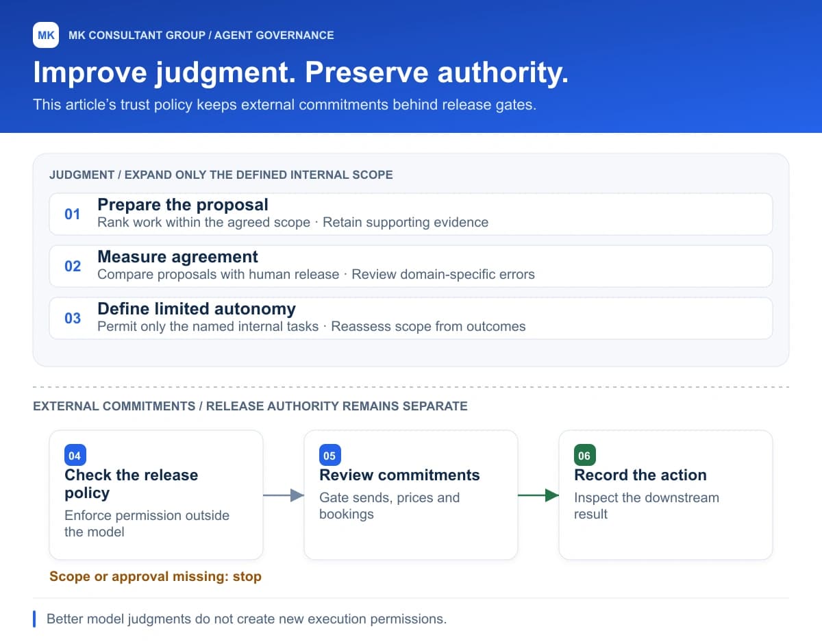The image size is (822, 644).
Task: Click 'Permit only the named internal tasks' line
Action: tap(312, 326)
